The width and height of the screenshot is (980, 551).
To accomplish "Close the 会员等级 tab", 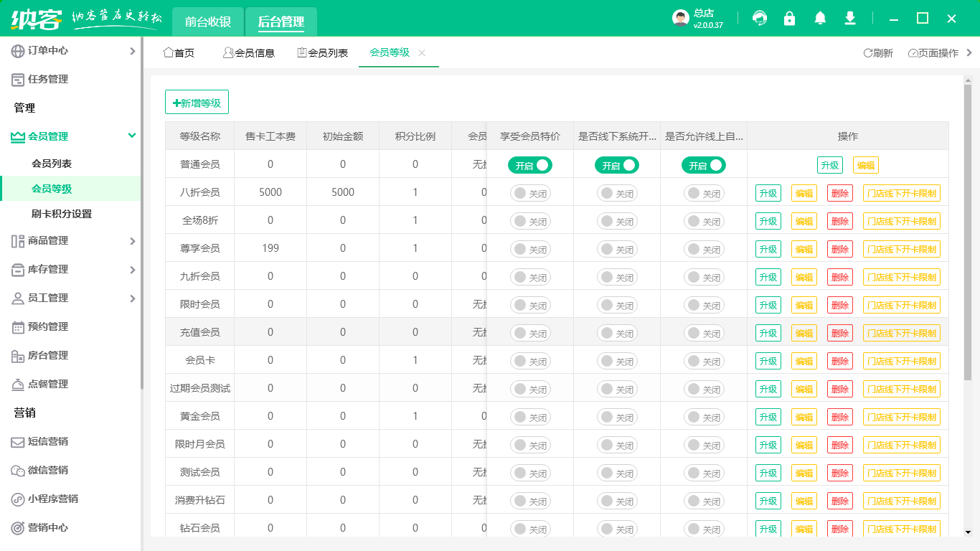I will (422, 52).
